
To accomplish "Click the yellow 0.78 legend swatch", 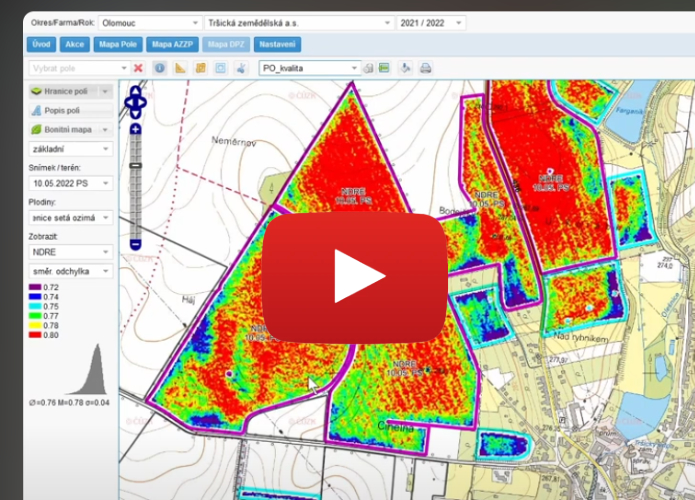I will click(35, 325).
